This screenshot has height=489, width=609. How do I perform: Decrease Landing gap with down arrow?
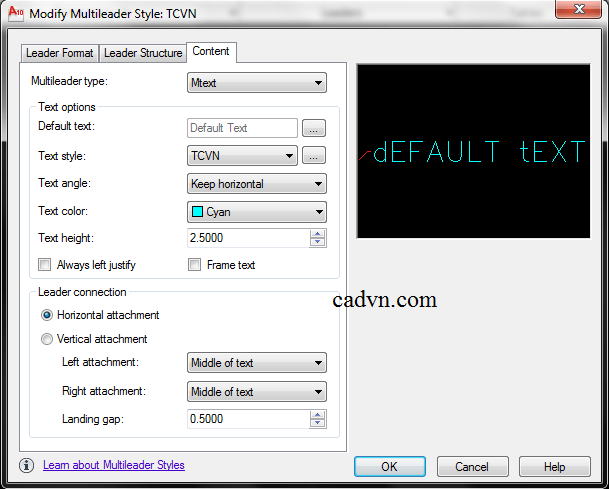coord(318,423)
